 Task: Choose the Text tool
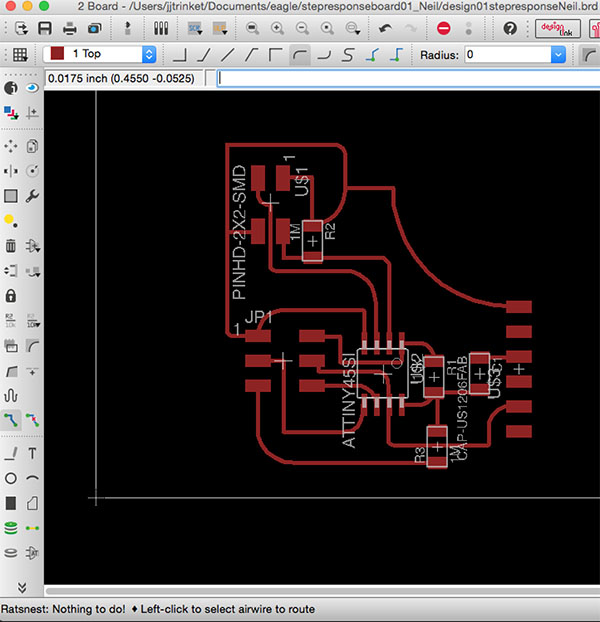click(33, 453)
